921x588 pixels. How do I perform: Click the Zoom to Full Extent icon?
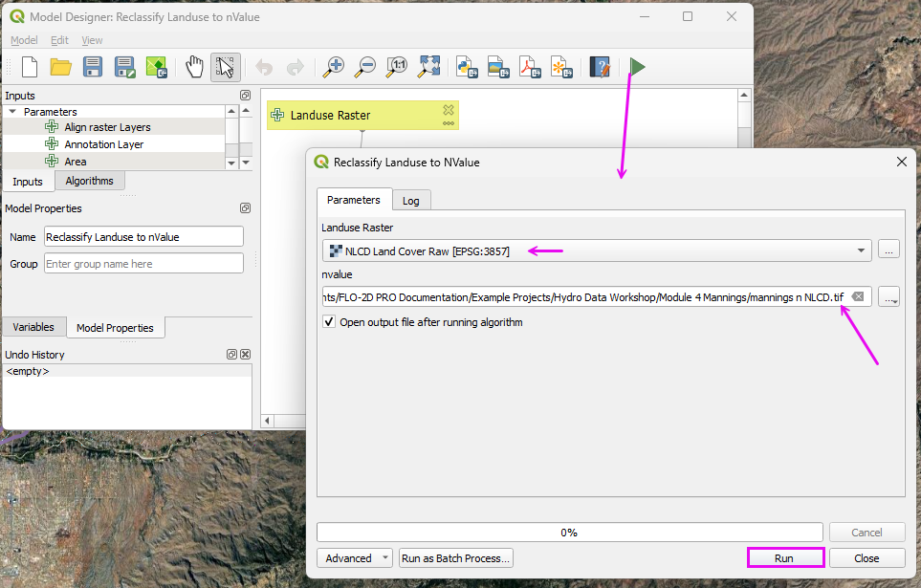click(428, 67)
